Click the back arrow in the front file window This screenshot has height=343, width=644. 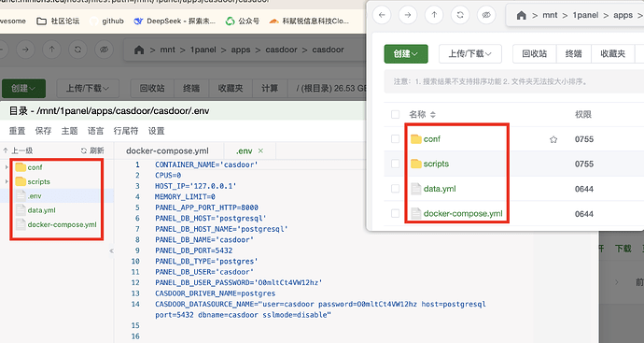(x=382, y=15)
